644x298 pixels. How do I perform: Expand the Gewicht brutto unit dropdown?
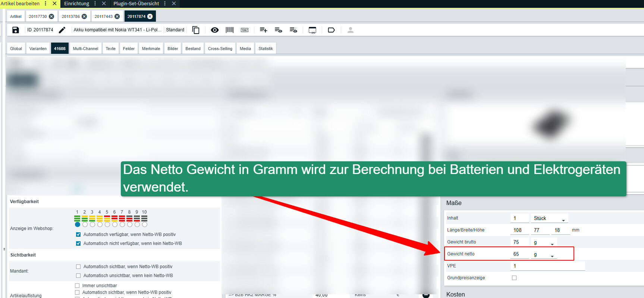[x=544, y=242]
